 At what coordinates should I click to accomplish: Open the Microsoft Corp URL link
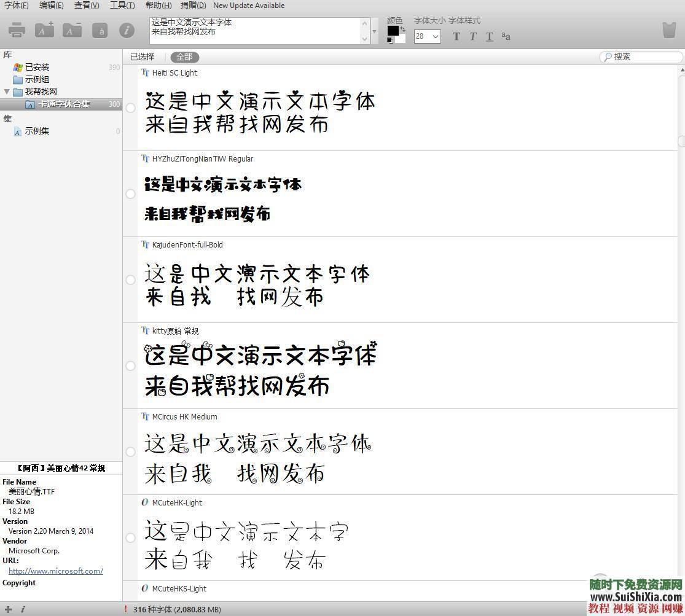55,571
